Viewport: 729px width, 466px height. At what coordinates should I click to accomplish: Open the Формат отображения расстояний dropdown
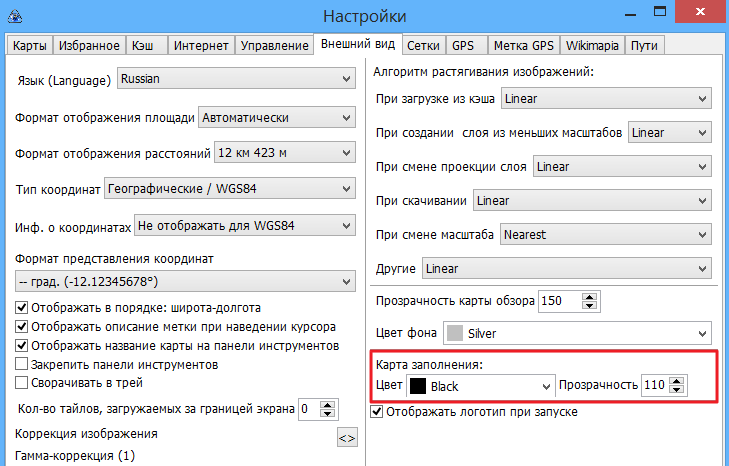[x=284, y=153]
